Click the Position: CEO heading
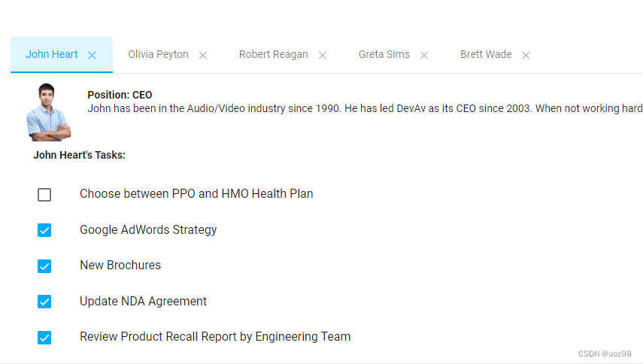Image resolution: width=643 pixels, height=364 pixels. (120, 95)
